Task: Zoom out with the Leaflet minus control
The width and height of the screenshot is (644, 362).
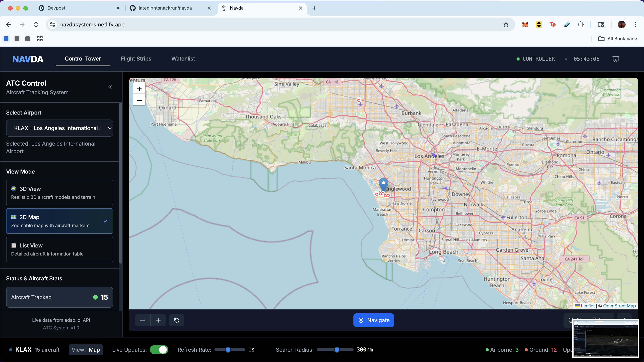Action: (139, 100)
